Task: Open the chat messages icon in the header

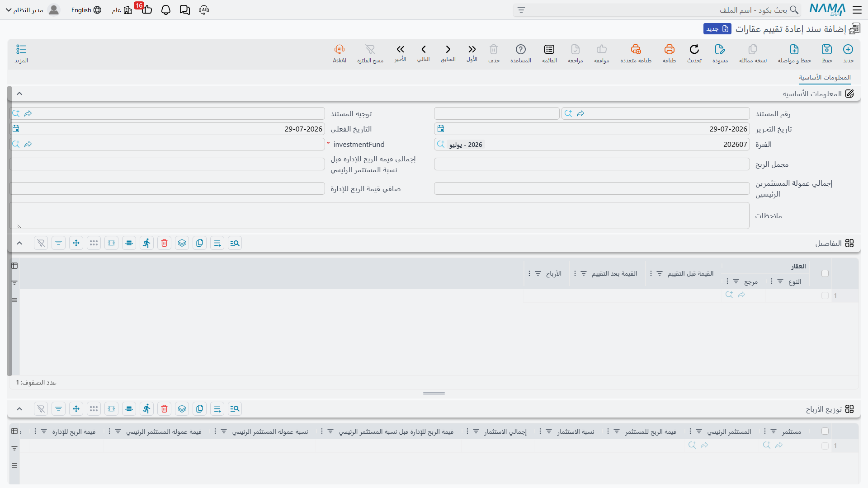Action: click(x=185, y=10)
